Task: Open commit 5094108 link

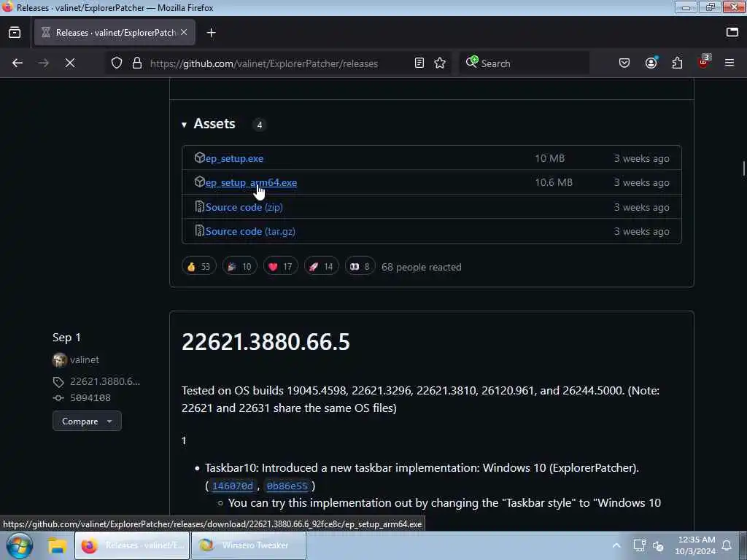Action: tap(90, 397)
